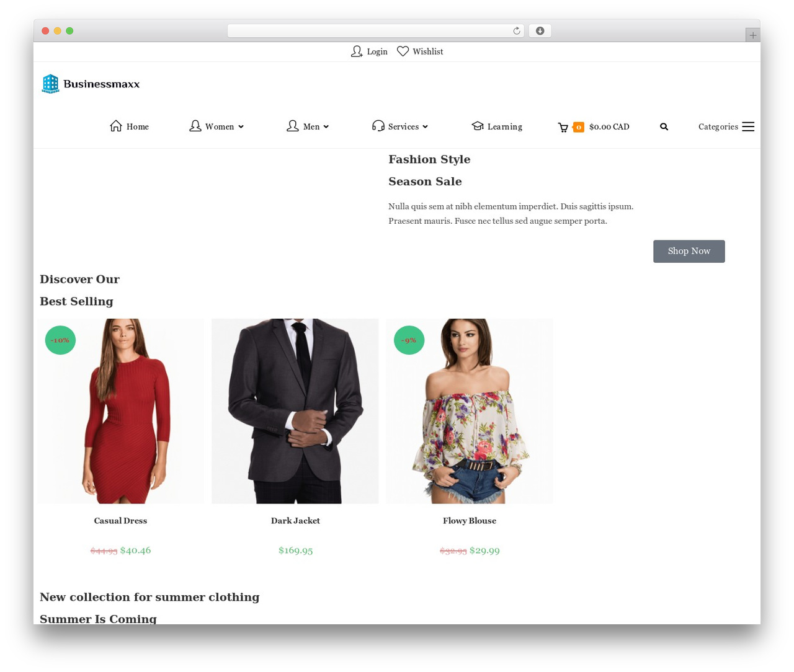This screenshot has width=794, height=672.
Task: Open the Wishlist link
Action: [x=427, y=51]
